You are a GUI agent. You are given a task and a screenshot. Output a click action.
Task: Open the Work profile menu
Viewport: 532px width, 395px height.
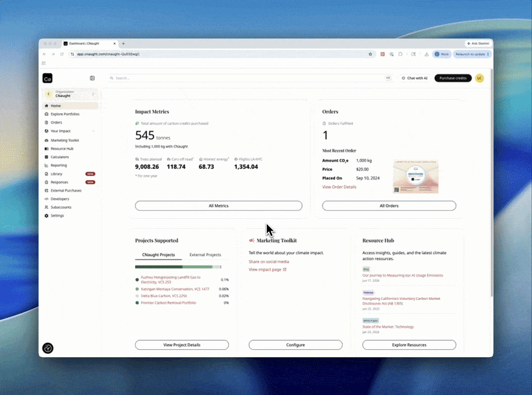[x=442, y=54]
